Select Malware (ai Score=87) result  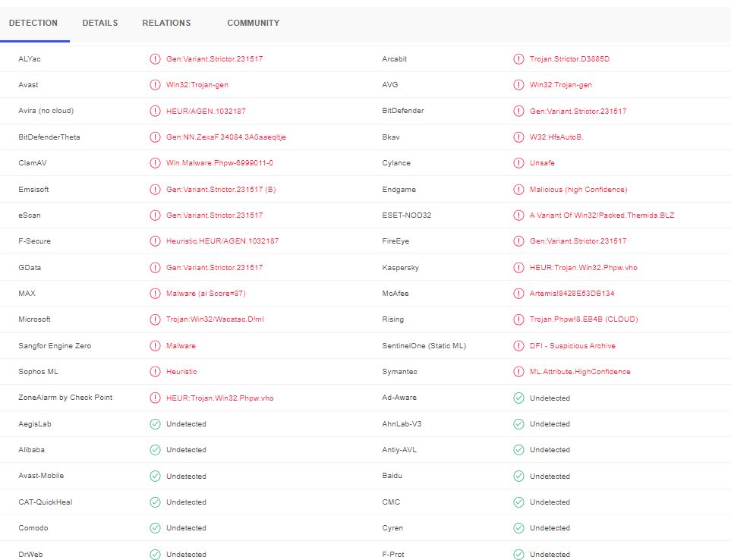[206, 294]
